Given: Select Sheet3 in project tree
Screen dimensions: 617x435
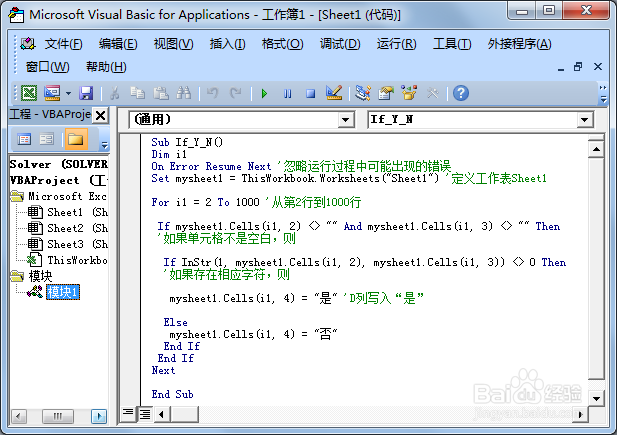Looking at the screenshot, I should [68, 244].
